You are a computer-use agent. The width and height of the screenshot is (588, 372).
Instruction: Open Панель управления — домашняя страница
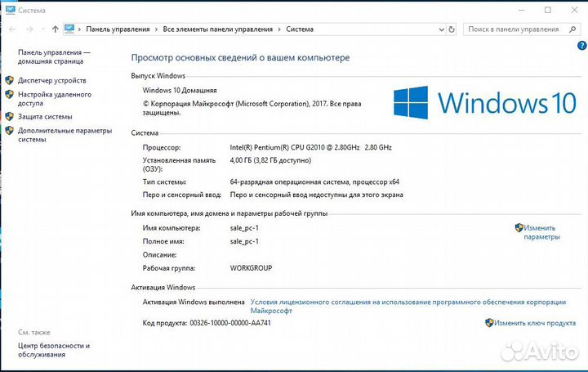point(54,56)
